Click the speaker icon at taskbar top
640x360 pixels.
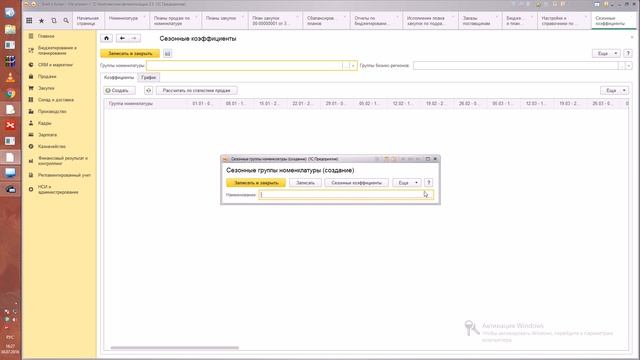(10, 12)
